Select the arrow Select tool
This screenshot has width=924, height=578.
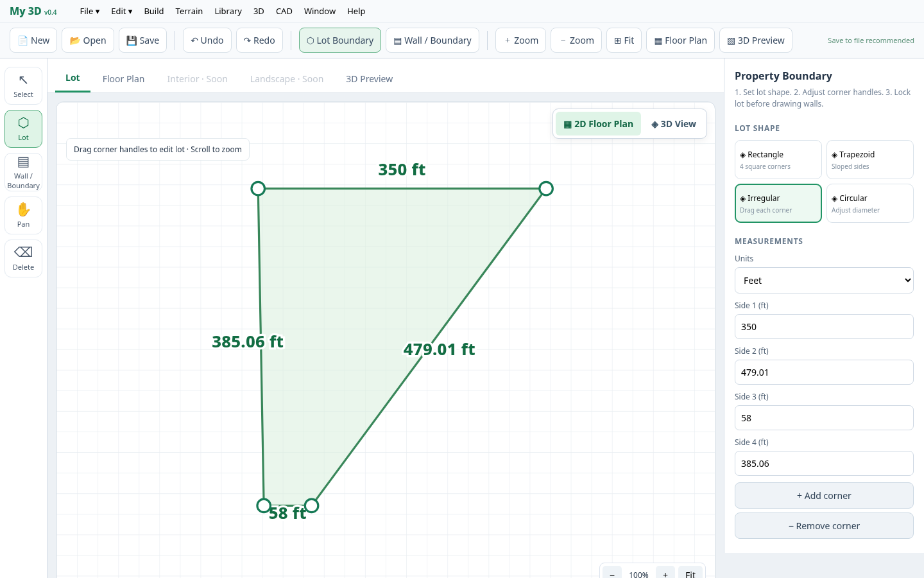click(x=23, y=85)
